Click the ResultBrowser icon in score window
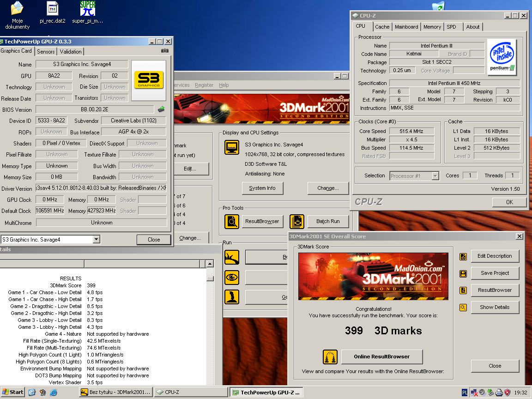The height and width of the screenshot is (399, 532). [463, 290]
